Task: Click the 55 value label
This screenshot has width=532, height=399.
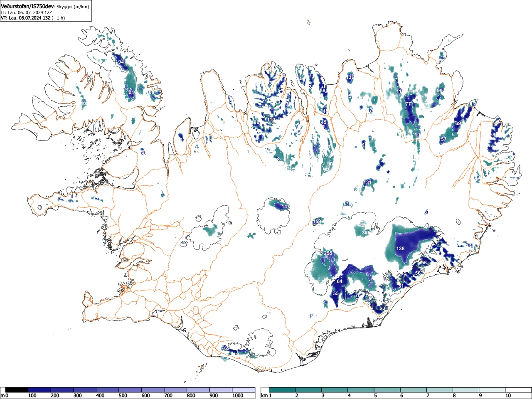Action: pyautogui.click(x=336, y=293)
